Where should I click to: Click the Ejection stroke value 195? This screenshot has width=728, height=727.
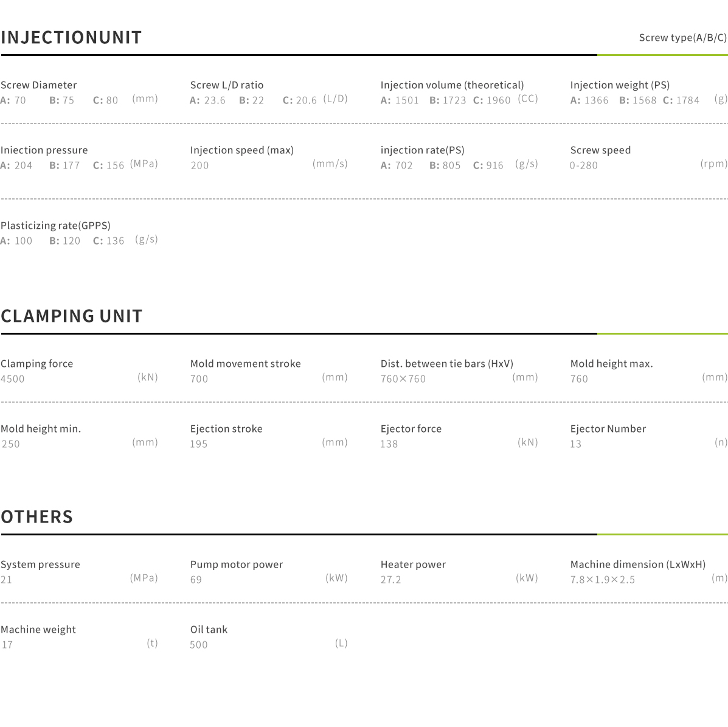pyautogui.click(x=199, y=444)
